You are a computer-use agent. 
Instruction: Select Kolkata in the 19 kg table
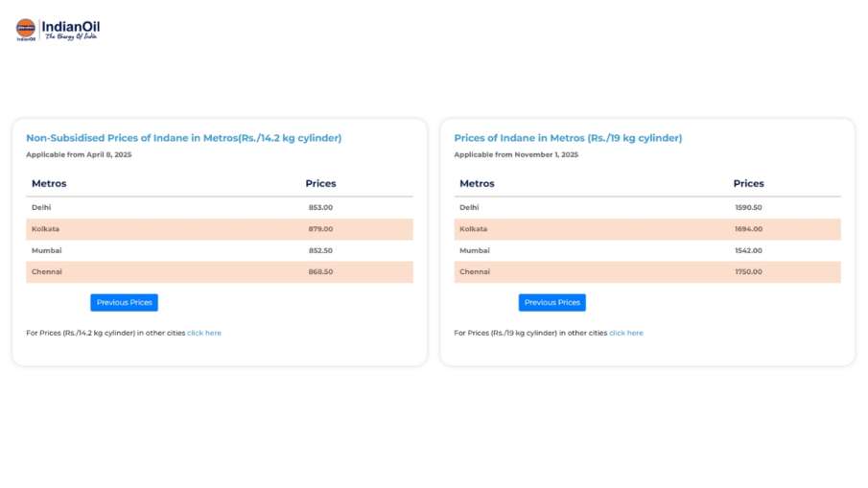[x=473, y=229]
